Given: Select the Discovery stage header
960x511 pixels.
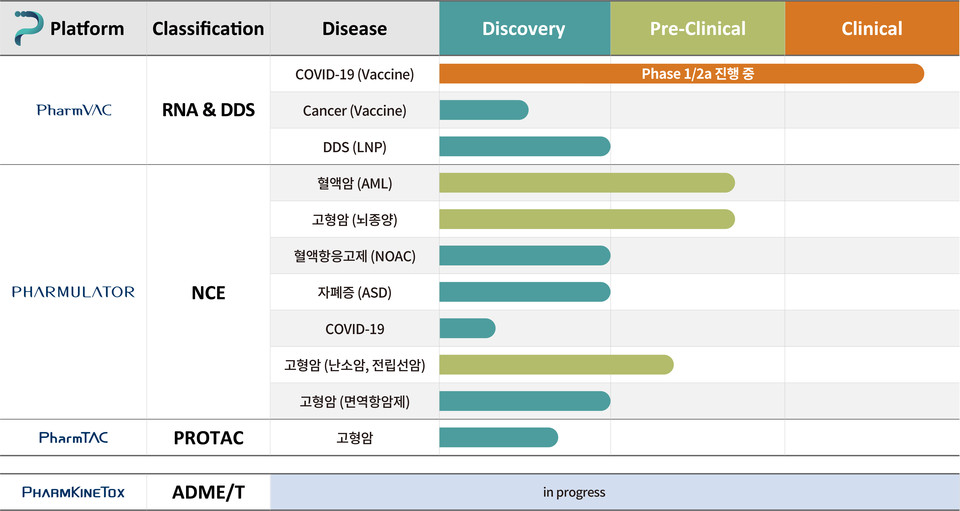Looking at the screenshot, I should pyautogui.click(x=525, y=28).
